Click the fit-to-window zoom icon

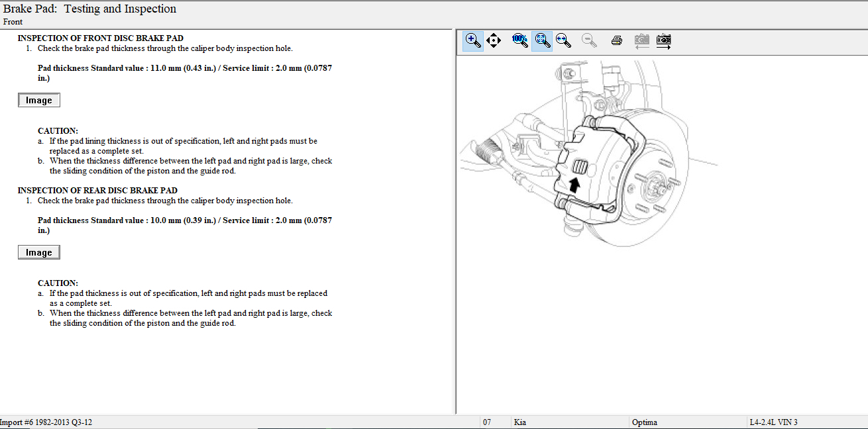[x=542, y=40]
